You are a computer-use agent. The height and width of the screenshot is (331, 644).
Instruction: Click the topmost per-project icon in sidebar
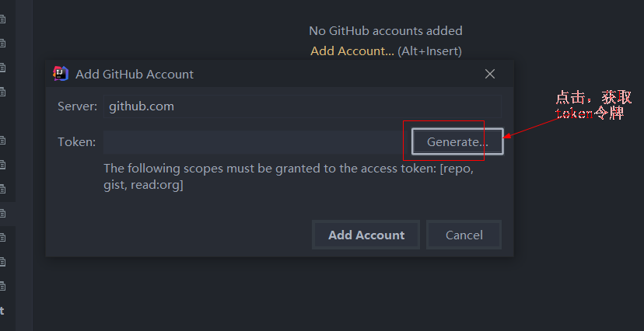(2, 19)
